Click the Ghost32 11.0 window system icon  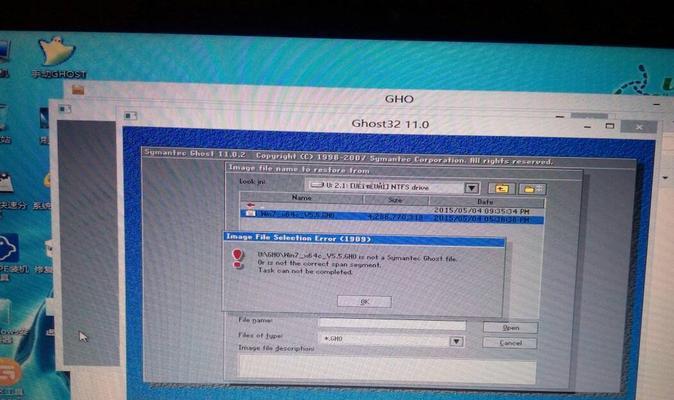point(130,116)
